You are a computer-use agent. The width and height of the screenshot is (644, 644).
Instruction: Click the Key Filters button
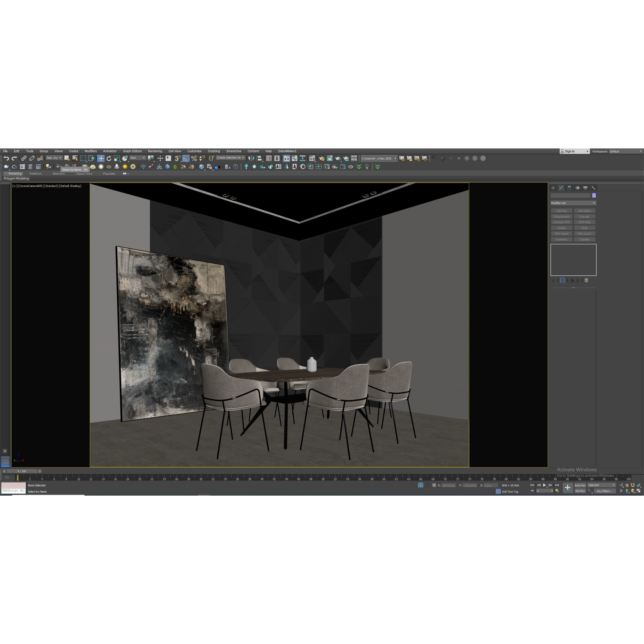click(605, 491)
